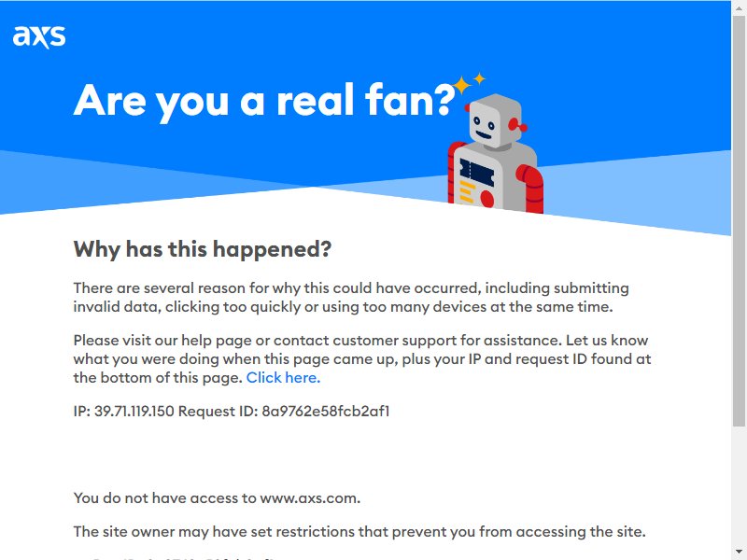Click the axs logo

click(39, 36)
